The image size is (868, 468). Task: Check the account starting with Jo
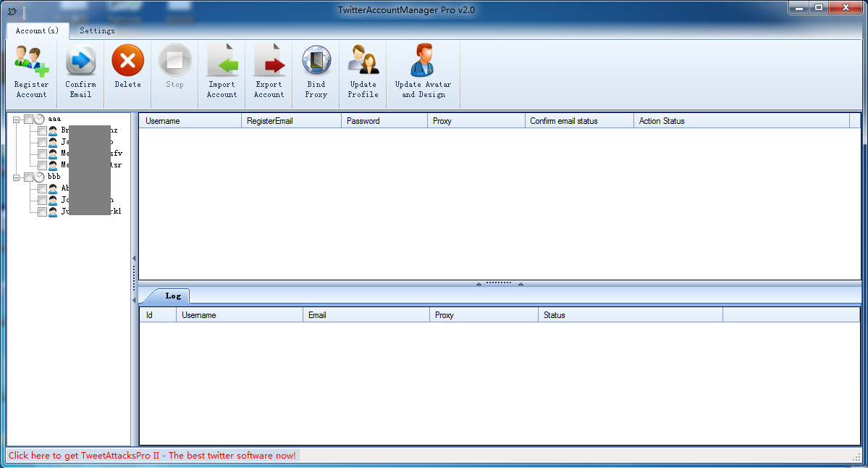pos(42,201)
